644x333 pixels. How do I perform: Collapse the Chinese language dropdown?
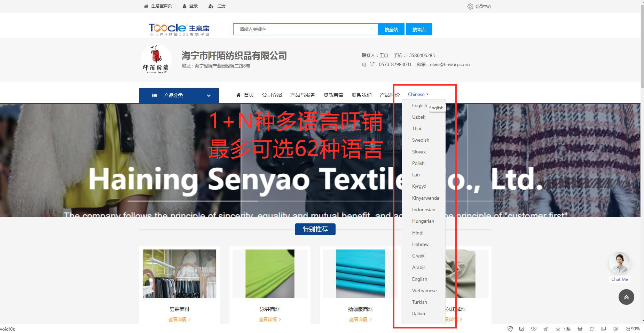[x=418, y=94]
